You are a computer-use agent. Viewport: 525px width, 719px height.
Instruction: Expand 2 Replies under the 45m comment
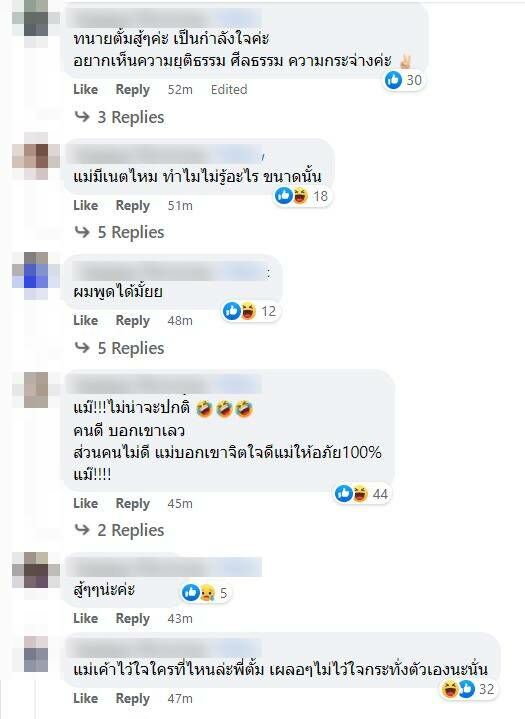point(120,531)
